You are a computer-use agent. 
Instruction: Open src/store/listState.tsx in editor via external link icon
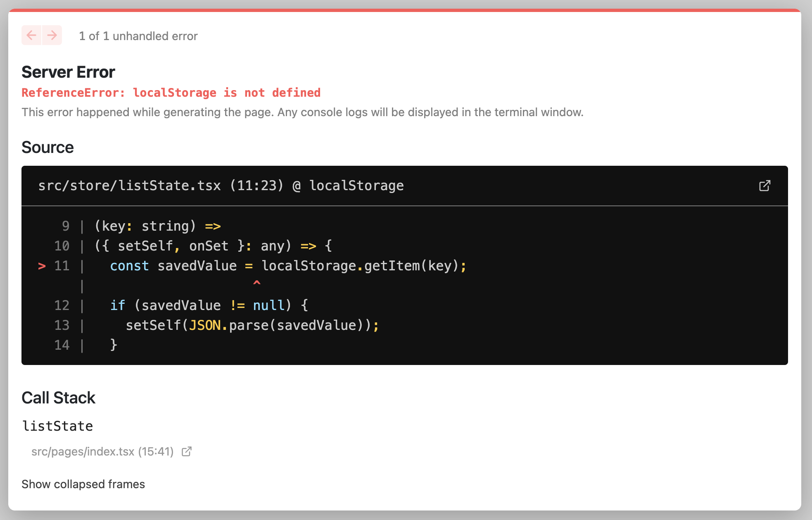[765, 186]
